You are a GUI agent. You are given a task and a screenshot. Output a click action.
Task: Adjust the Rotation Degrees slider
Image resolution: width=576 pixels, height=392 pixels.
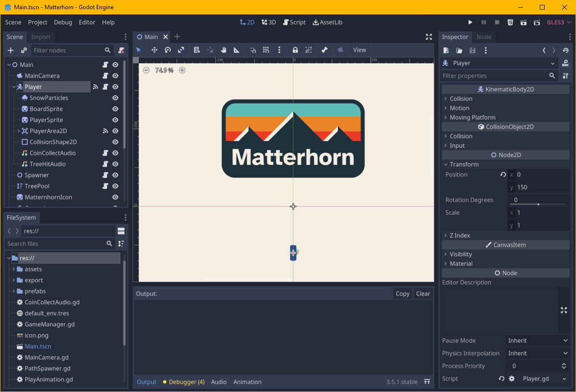538,204
